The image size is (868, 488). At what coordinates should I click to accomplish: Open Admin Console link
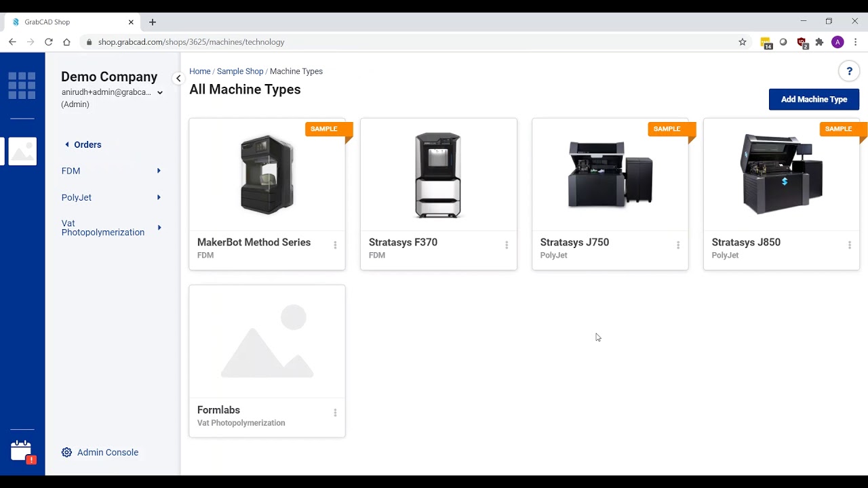[x=108, y=453]
